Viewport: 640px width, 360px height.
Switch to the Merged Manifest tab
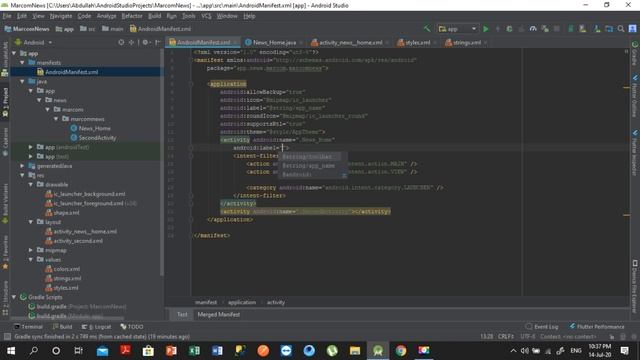[x=219, y=314]
